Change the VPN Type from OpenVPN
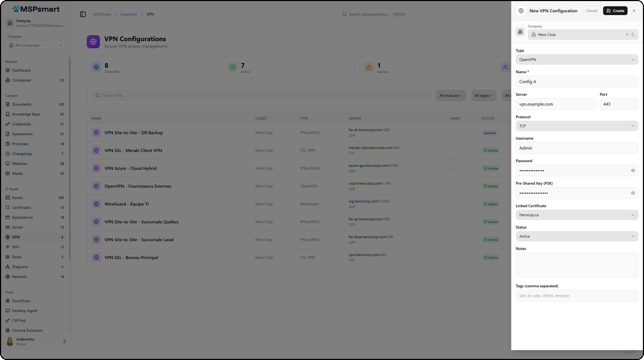 (577, 59)
